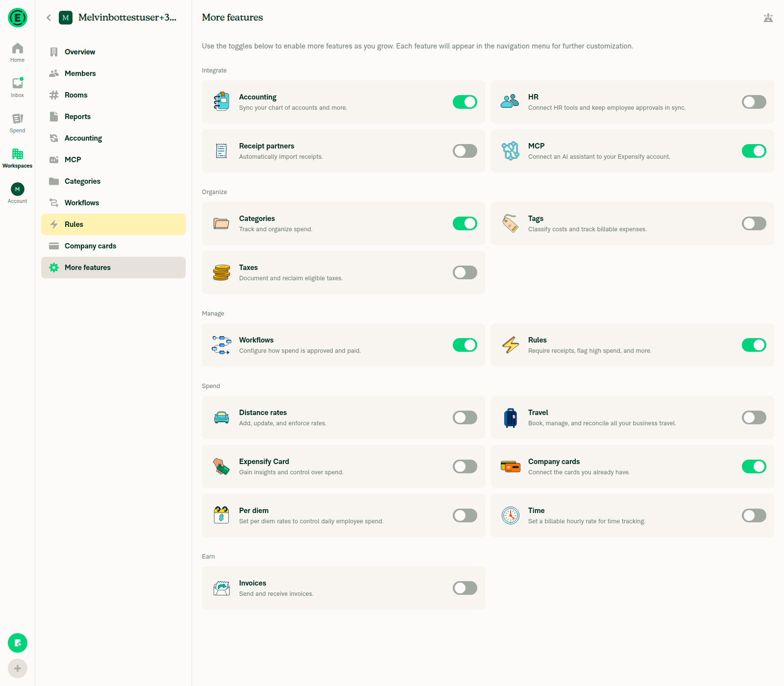Click the Categories folder icon in card
Screen dimensions: 784x686
coord(221,223)
